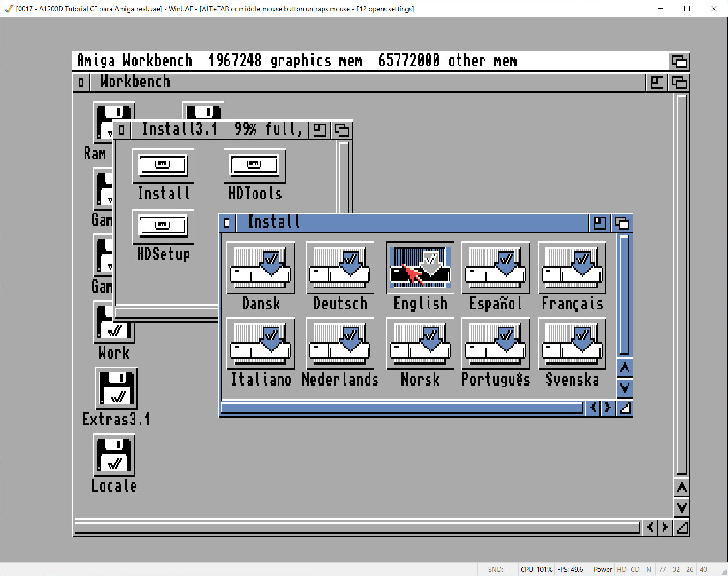Select the Svenska install icon
The image size is (728, 576).
(572, 344)
